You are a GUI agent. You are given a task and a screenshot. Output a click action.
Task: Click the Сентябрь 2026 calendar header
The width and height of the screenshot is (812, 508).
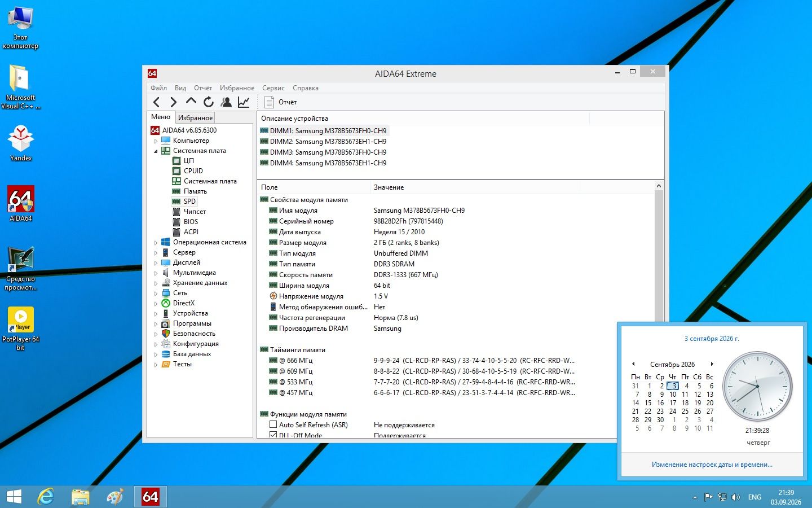coord(672,365)
